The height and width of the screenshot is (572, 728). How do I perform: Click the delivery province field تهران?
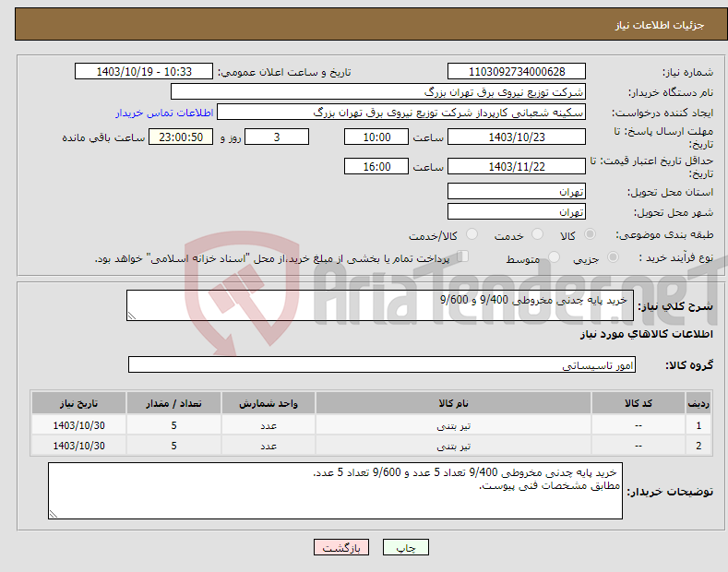tap(517, 191)
